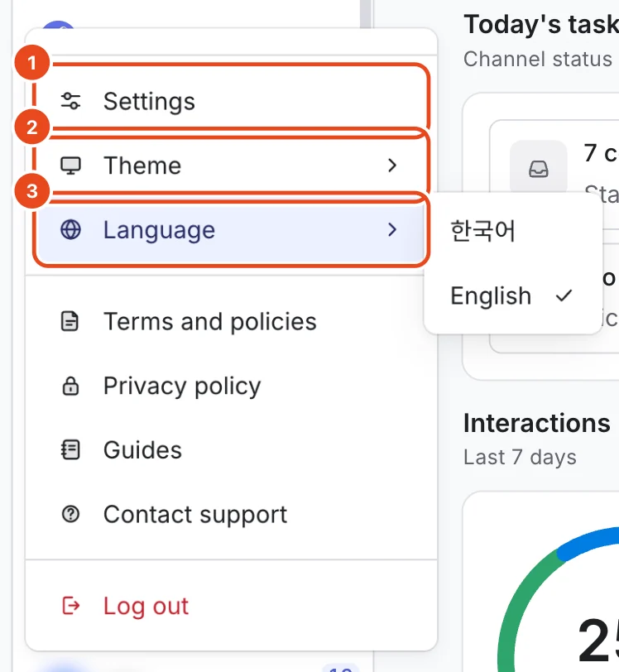
Task: Click the Log out exit icon
Action: (x=70, y=606)
